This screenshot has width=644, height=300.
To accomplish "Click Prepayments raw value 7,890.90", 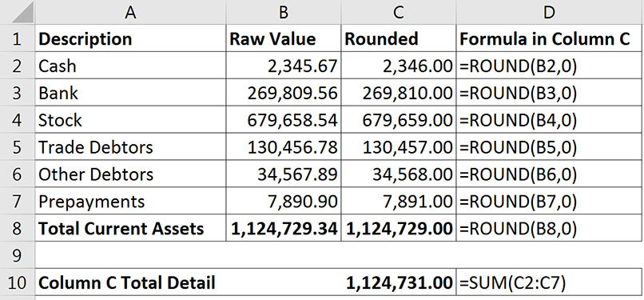I will (284, 202).
